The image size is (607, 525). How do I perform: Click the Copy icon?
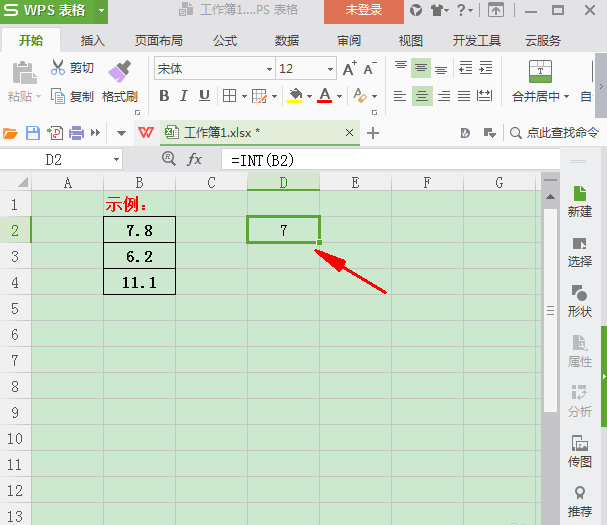coord(58,96)
